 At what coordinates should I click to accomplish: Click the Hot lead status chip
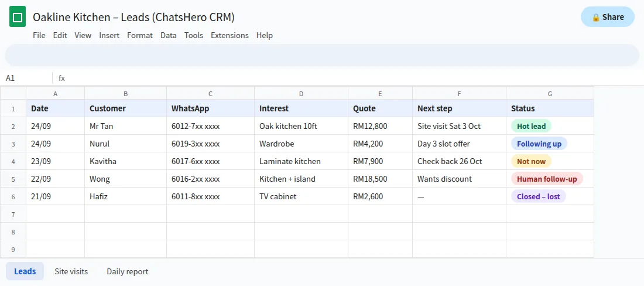pos(531,126)
